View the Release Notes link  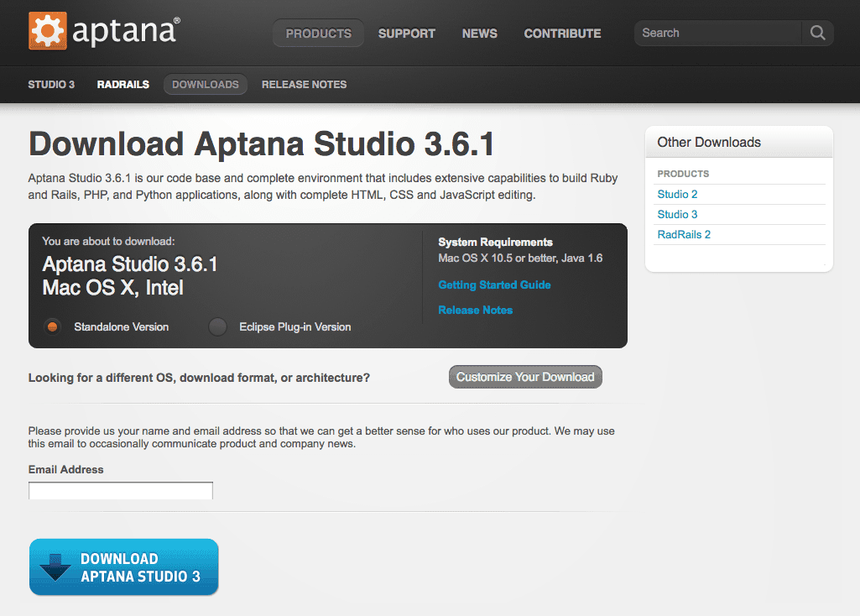475,310
